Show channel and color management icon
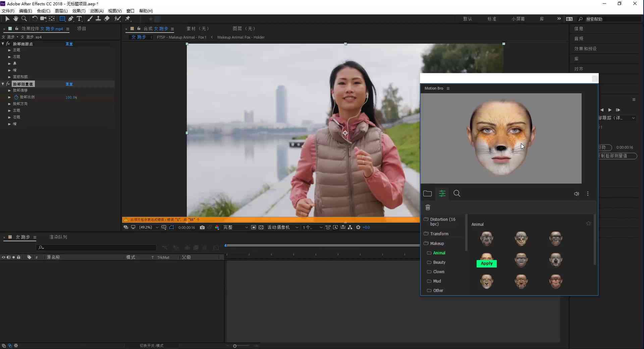Image resolution: width=644 pixels, height=349 pixels. point(217,228)
